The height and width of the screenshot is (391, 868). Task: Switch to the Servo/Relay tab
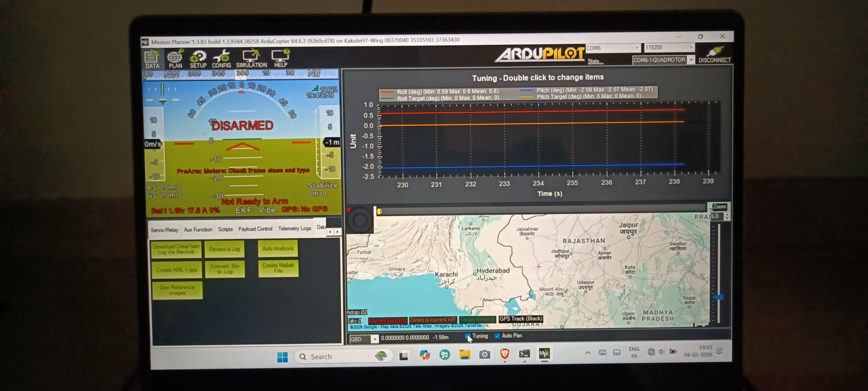tap(164, 230)
